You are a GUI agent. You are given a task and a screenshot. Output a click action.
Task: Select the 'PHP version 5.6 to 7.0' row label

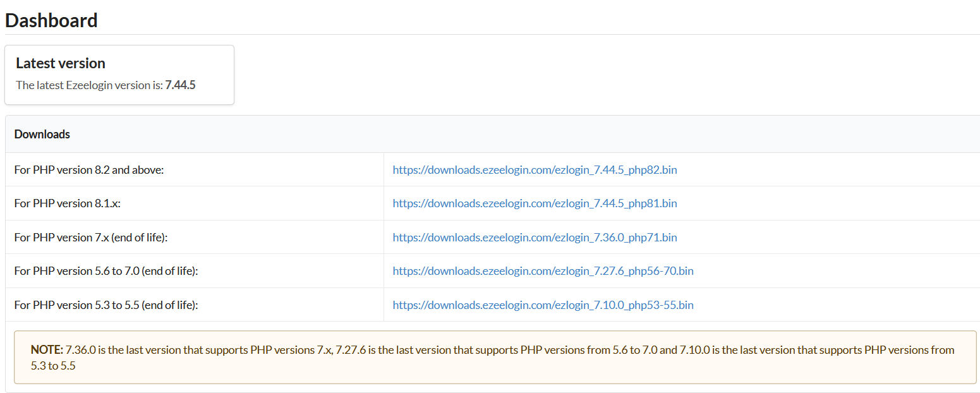106,271
